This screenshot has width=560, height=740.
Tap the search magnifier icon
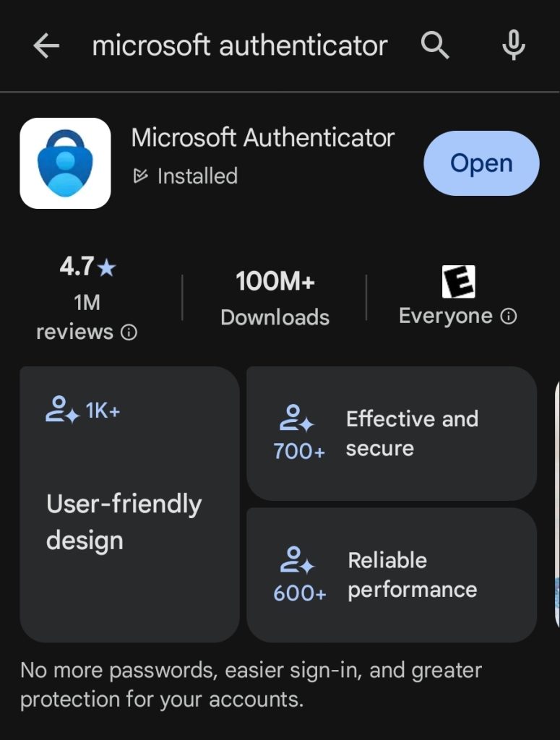coord(435,47)
